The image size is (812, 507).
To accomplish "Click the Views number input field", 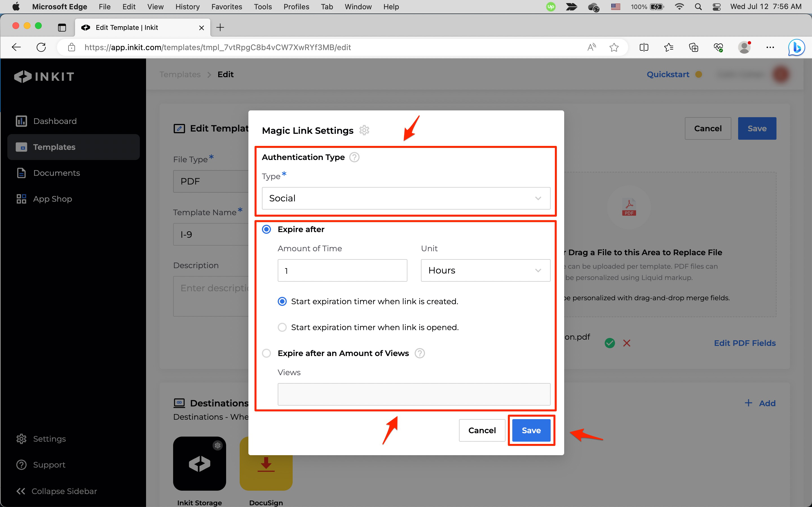I will (x=414, y=394).
